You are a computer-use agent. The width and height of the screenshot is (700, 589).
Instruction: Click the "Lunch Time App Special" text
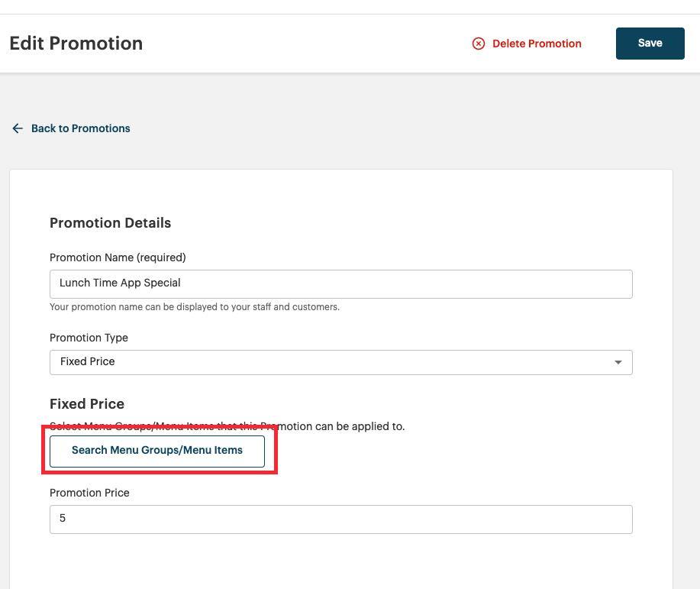point(120,283)
